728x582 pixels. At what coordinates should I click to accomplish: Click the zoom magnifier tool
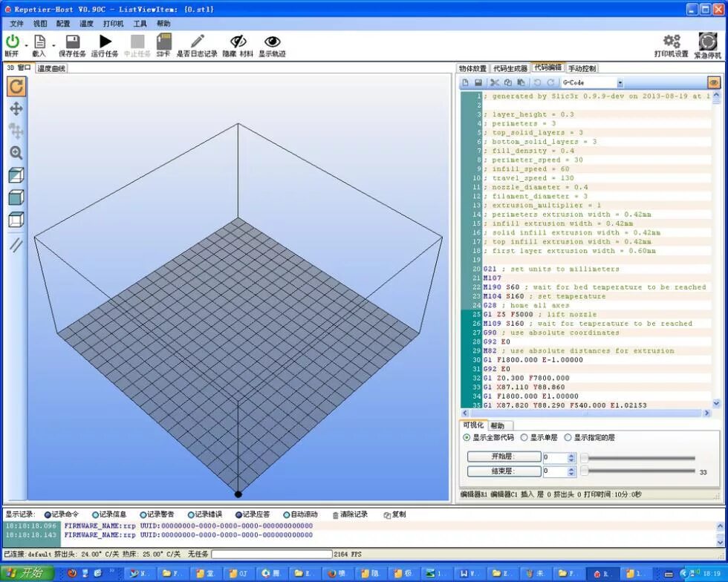click(16, 153)
